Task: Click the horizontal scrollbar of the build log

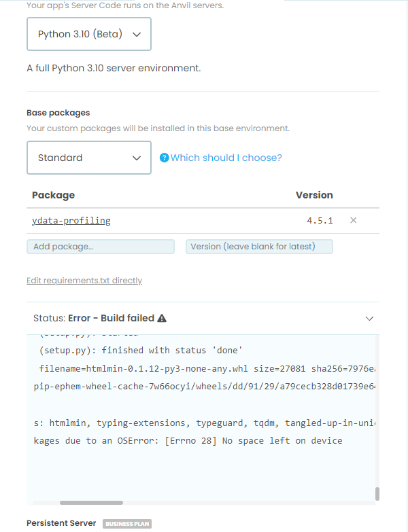Action: pyautogui.click(x=91, y=503)
